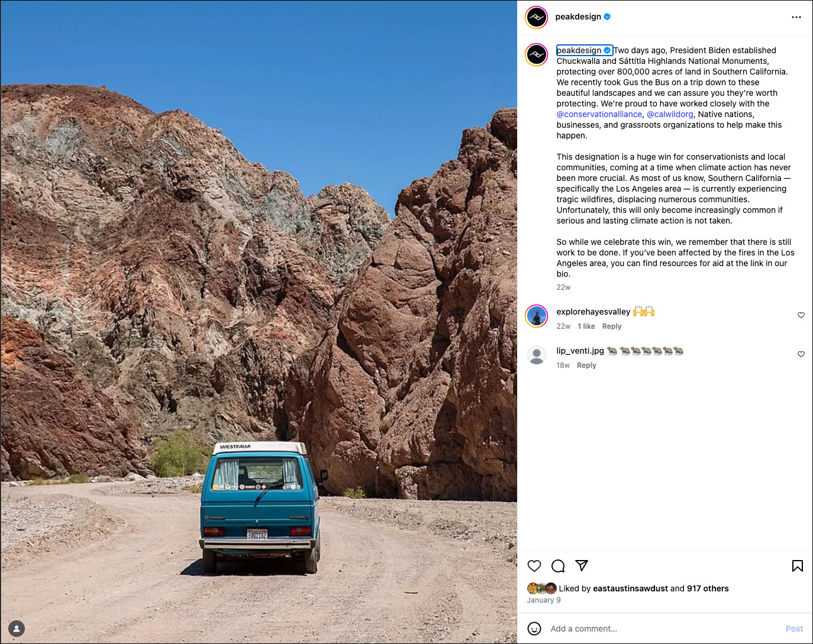Focus the Add a comment field

point(664,629)
